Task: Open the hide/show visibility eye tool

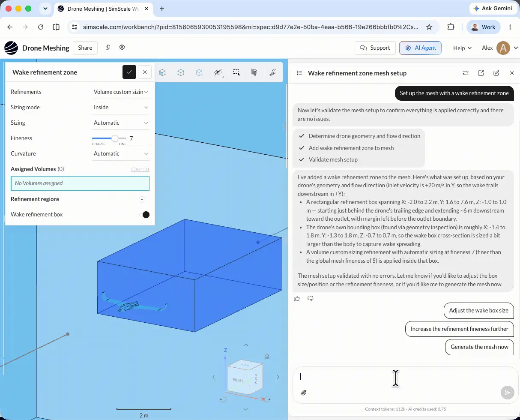Action: (x=218, y=73)
